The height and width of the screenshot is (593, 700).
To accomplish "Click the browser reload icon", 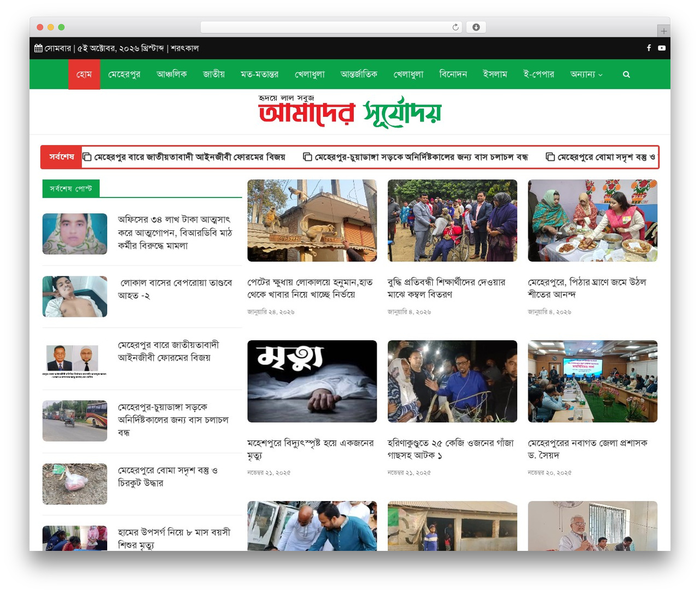I will tap(456, 27).
